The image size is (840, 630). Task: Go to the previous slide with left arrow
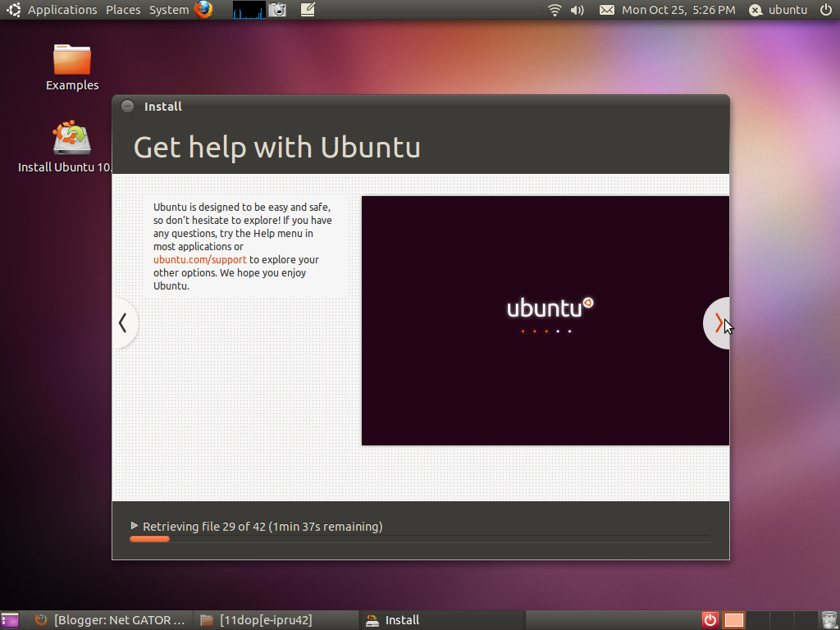[x=125, y=323]
